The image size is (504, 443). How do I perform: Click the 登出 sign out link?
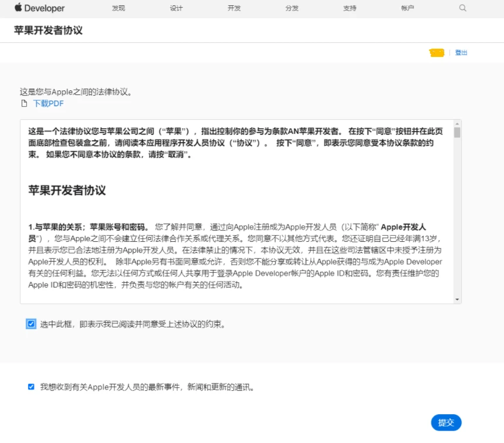[461, 53]
